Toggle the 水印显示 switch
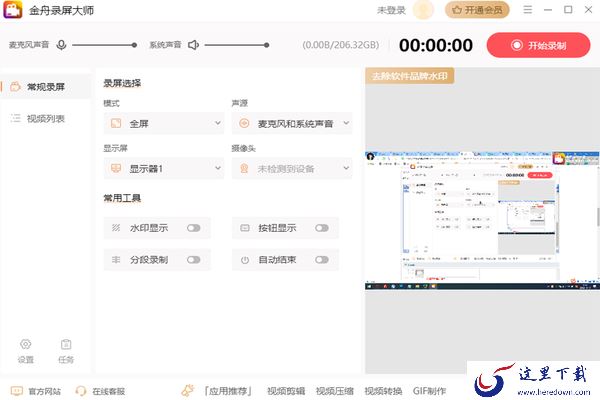 194,228
